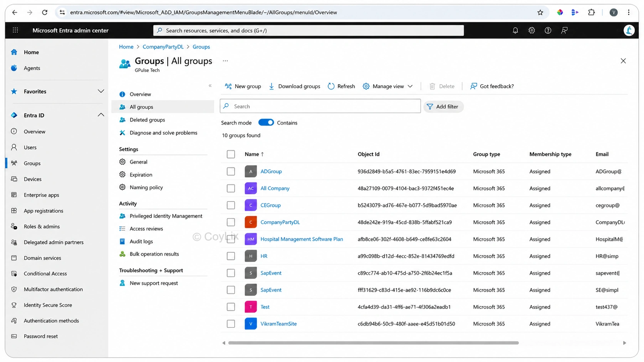Open browser extensions puzzle icon
This screenshot has height=362, width=644.
coord(591,12)
